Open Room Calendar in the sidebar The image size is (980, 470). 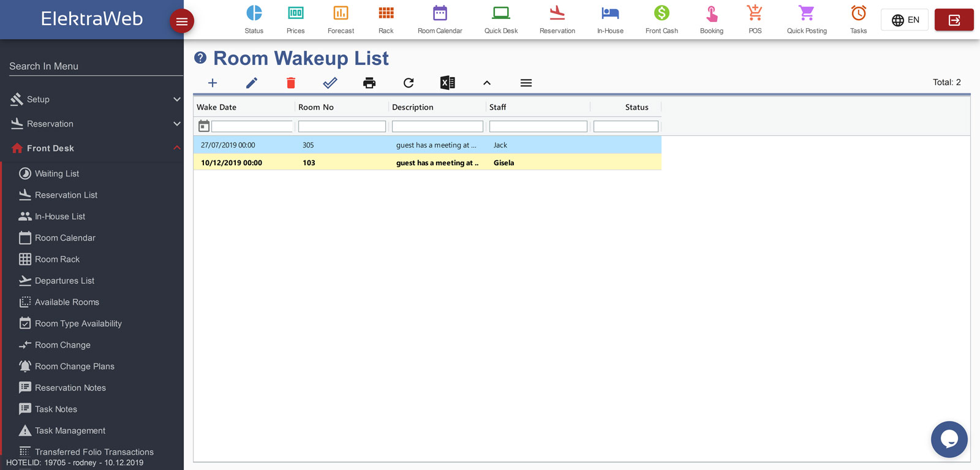(x=65, y=238)
